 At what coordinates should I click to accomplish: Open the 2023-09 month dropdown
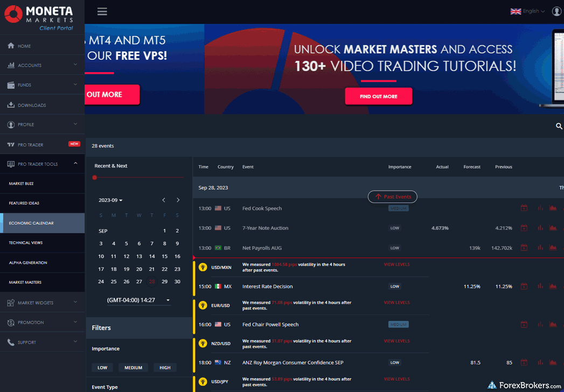(x=110, y=200)
